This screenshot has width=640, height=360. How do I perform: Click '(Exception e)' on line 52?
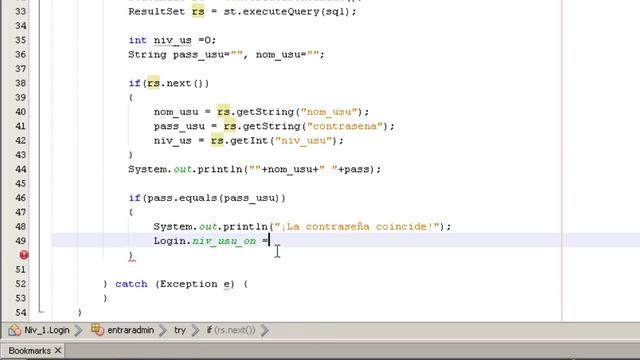[195, 284]
